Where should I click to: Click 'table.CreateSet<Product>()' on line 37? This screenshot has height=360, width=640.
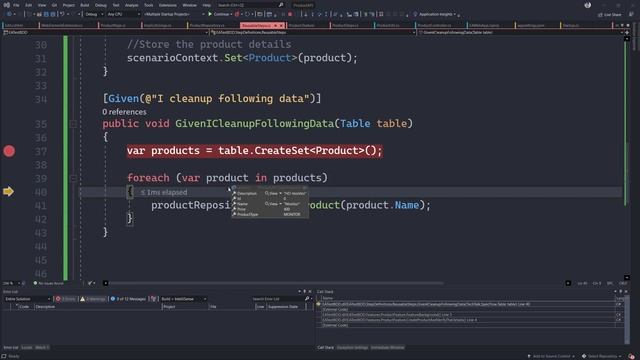pyautogui.click(x=297, y=151)
